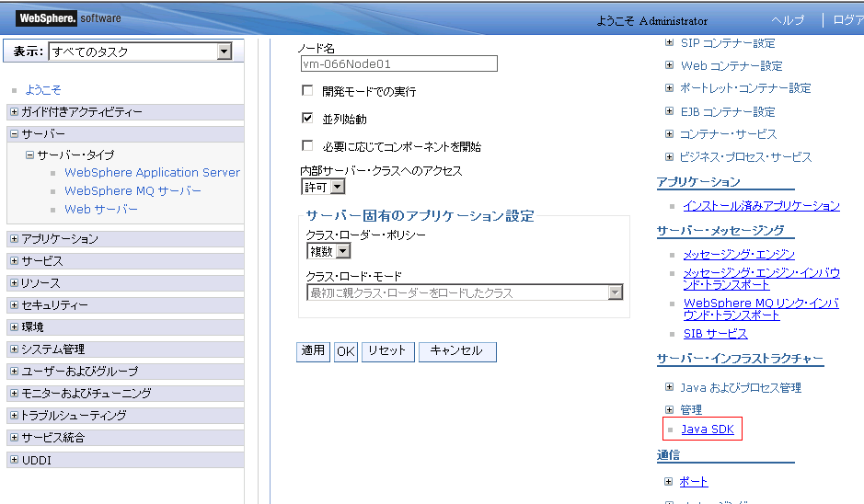The height and width of the screenshot is (504, 864).
Task: Expand コンテナー・サービス plus icon
Action: (669, 134)
